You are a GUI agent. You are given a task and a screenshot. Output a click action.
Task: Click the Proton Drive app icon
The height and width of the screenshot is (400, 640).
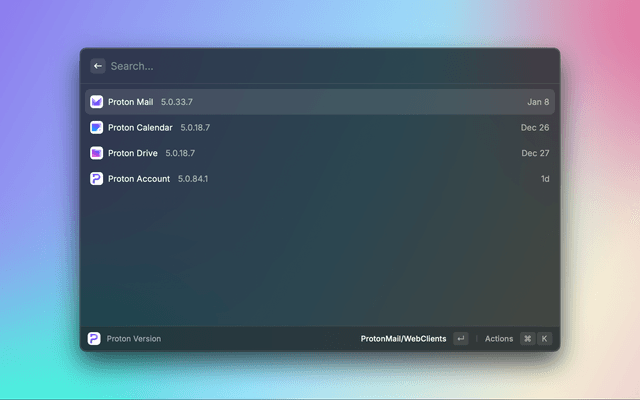[96, 153]
